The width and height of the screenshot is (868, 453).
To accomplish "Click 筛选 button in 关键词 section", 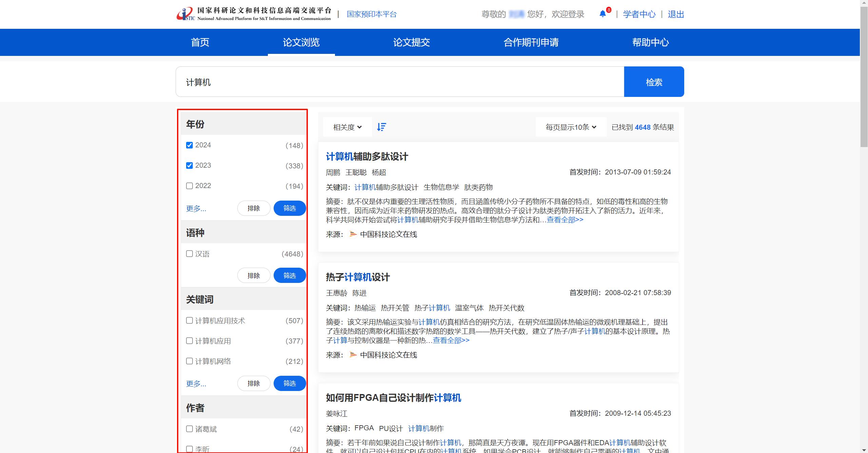I will tap(290, 383).
